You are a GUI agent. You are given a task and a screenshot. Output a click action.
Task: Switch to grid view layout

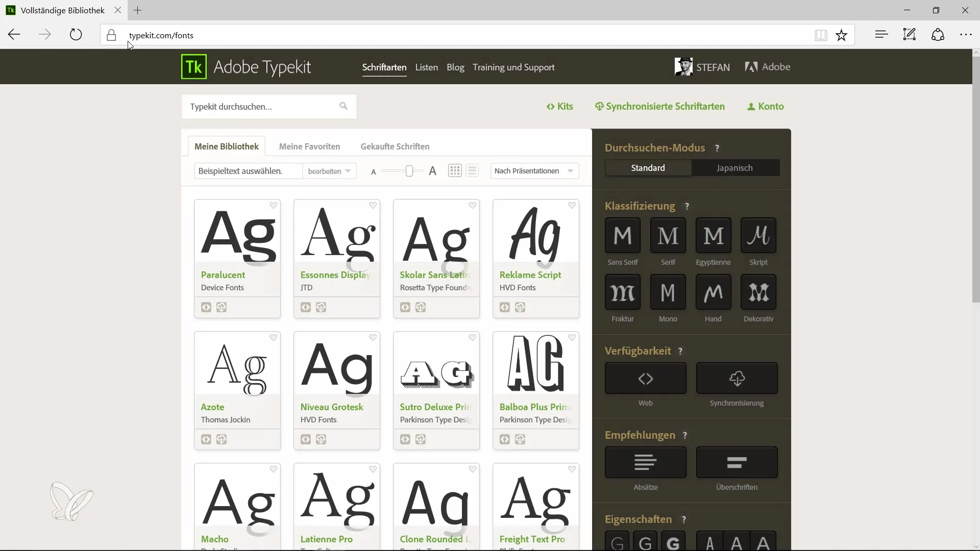(x=455, y=170)
